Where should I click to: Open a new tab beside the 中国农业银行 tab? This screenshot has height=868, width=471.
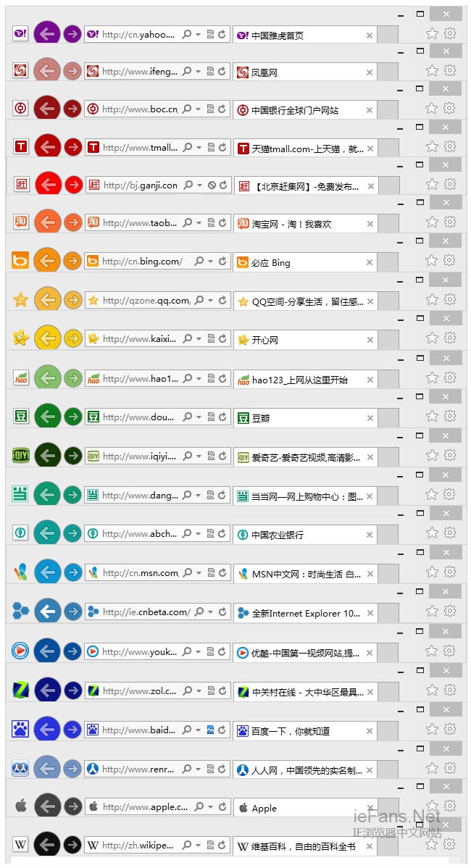[x=388, y=535]
